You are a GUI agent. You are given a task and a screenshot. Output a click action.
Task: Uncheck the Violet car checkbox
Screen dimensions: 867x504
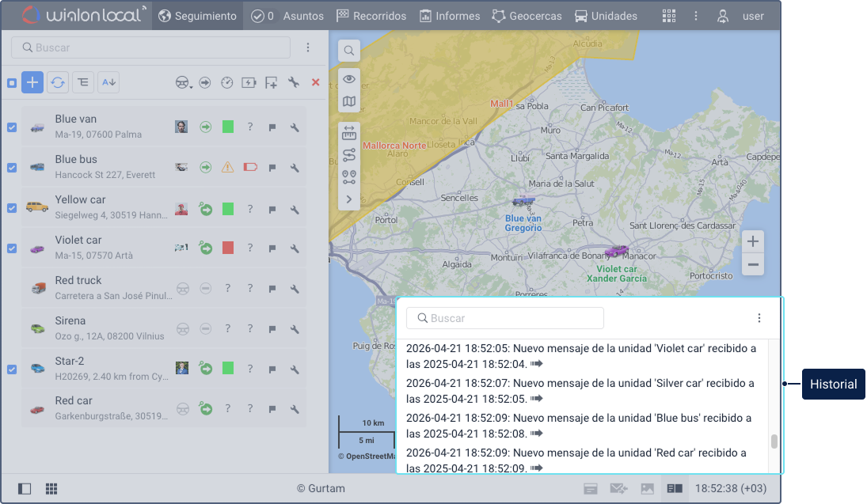point(12,248)
